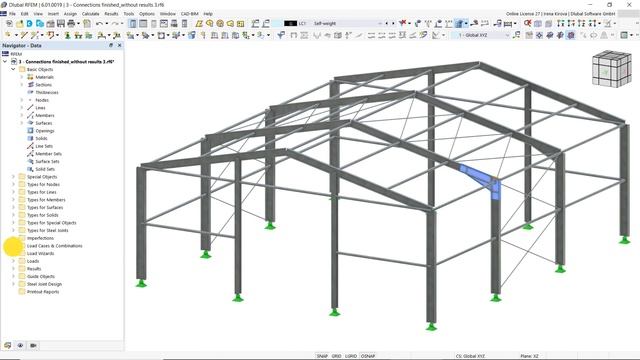
Task: Open the Navigator Views camera tab
Action: click(33, 345)
